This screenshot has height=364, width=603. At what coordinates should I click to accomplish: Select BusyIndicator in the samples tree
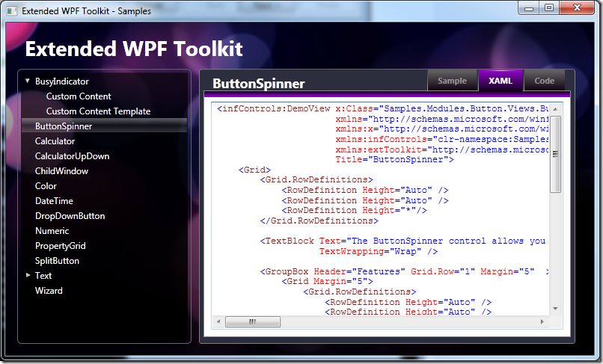click(x=62, y=81)
